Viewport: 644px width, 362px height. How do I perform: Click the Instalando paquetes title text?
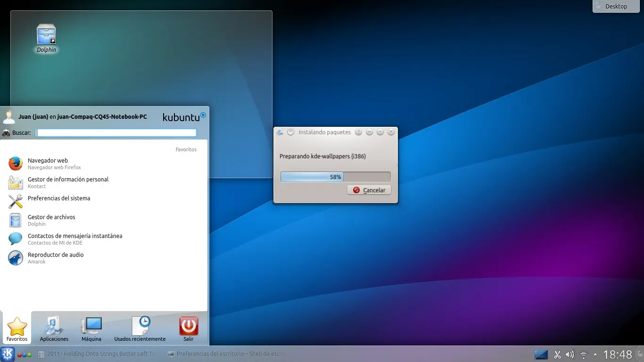coord(324,132)
